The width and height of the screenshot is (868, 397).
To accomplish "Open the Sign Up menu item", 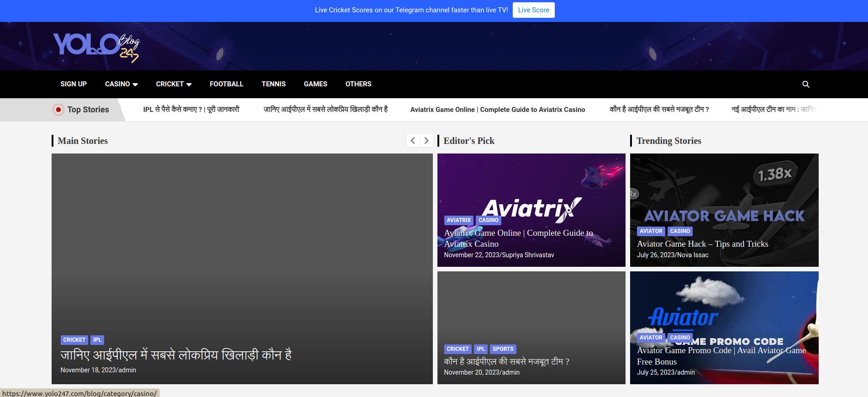I will pos(74,84).
